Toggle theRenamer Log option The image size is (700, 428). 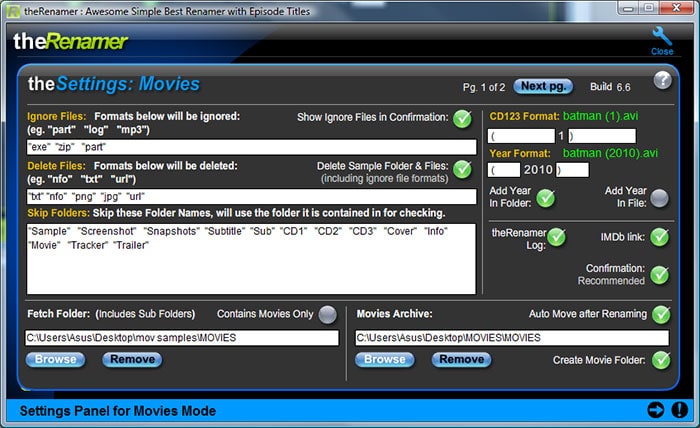pos(557,237)
